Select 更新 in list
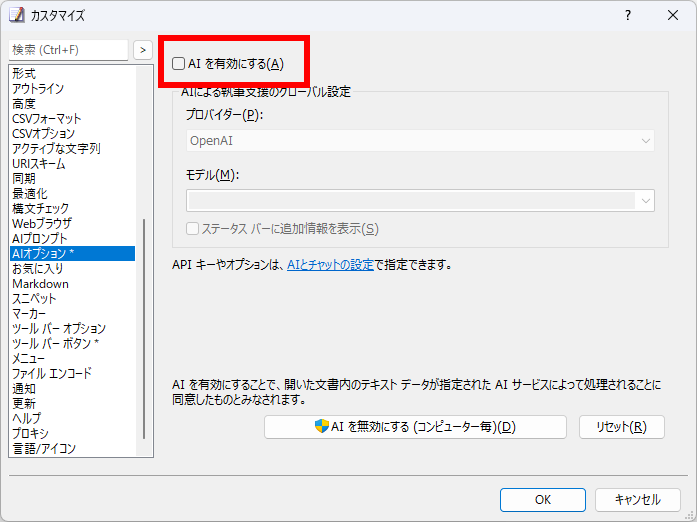697x522 pixels. (72, 403)
